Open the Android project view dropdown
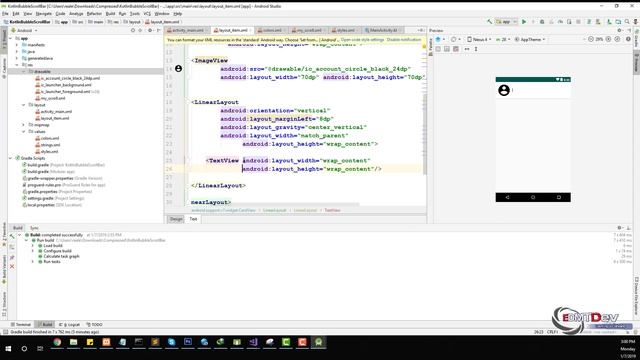The height and width of the screenshot is (360, 640). coord(24,30)
